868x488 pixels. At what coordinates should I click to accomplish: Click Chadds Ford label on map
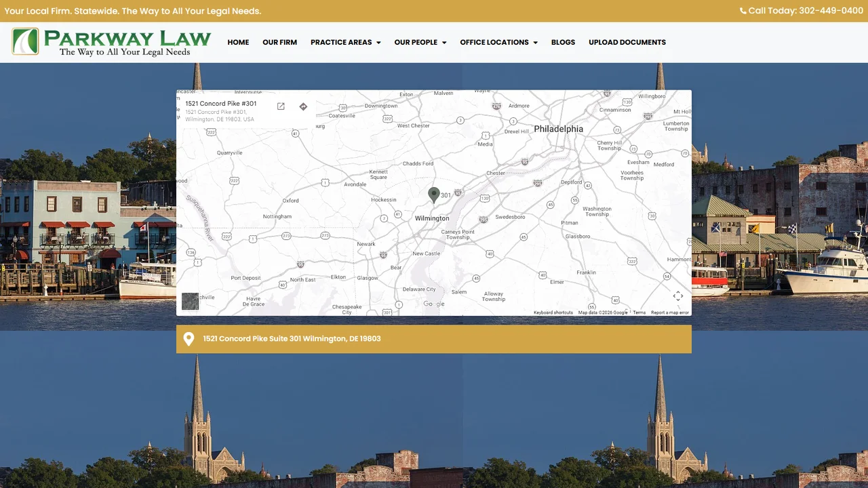tap(418, 163)
